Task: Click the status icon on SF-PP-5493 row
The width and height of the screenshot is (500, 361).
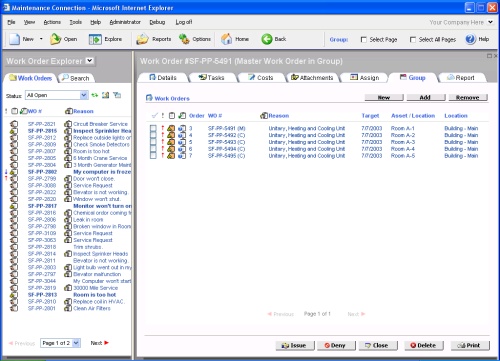Action: tap(171, 142)
